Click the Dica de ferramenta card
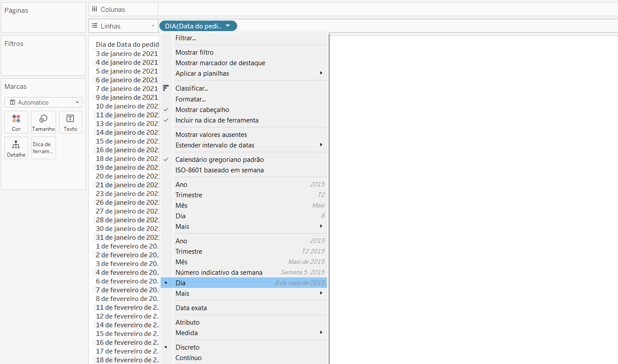The height and width of the screenshot is (364, 618). [43, 148]
